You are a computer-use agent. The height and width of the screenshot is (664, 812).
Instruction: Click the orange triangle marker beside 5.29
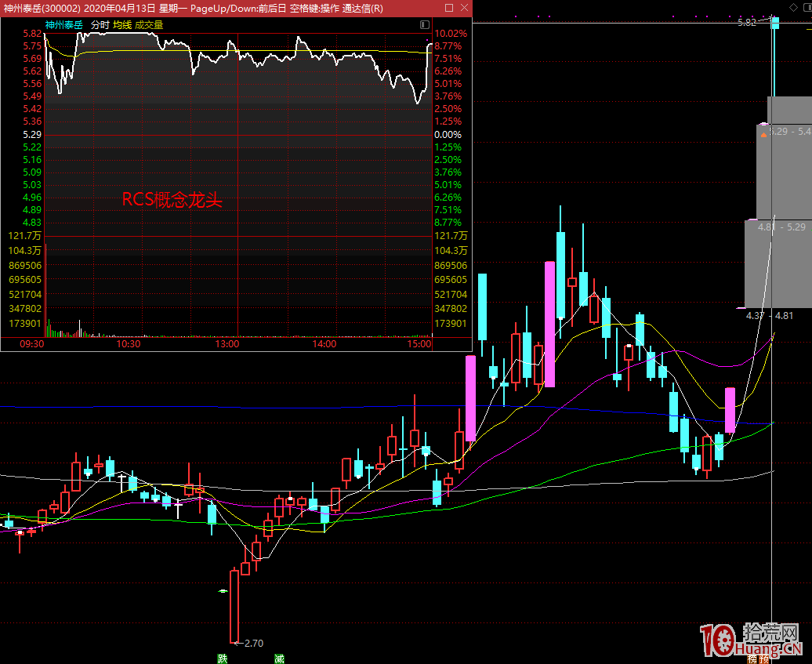764,135
